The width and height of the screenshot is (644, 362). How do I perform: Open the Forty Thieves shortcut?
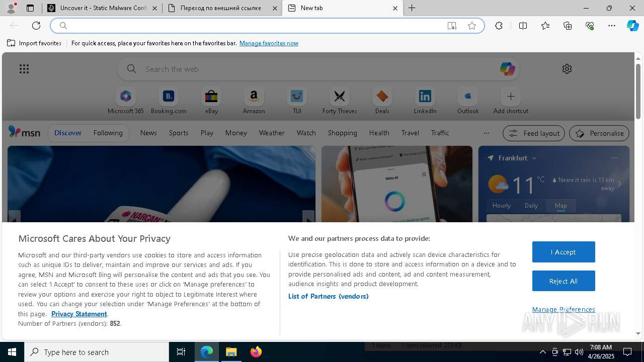(x=340, y=101)
